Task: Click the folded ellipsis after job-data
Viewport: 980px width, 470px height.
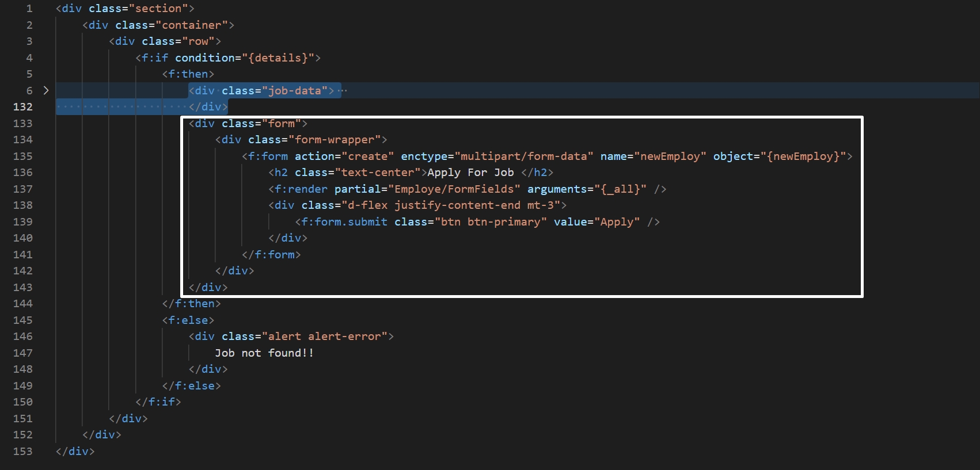Action: click(x=343, y=90)
